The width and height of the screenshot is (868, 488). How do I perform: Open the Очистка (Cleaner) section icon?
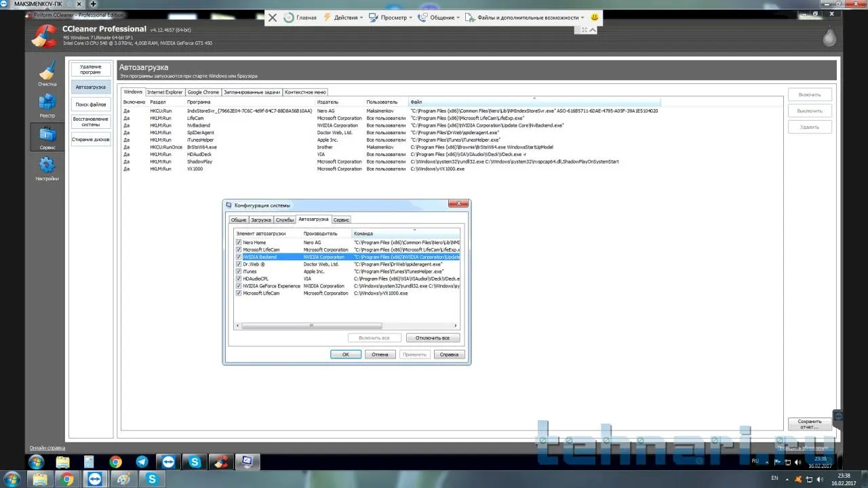[x=47, y=73]
